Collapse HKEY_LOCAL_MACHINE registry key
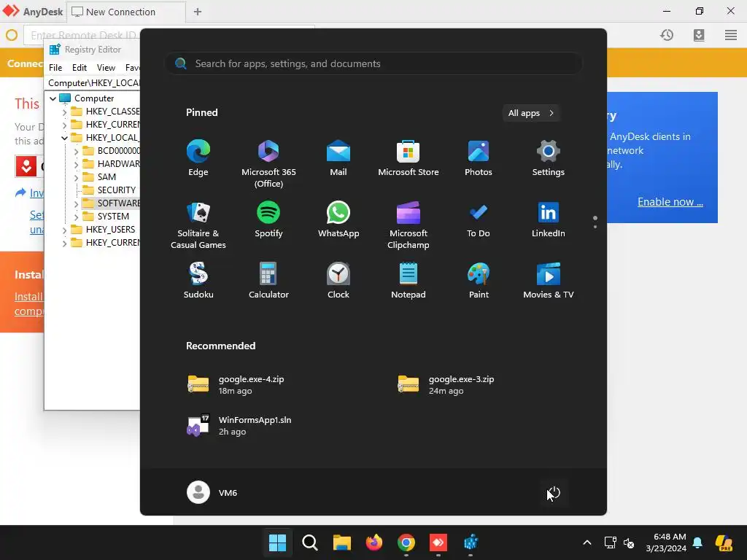The height and width of the screenshot is (560, 747). pyautogui.click(x=65, y=138)
